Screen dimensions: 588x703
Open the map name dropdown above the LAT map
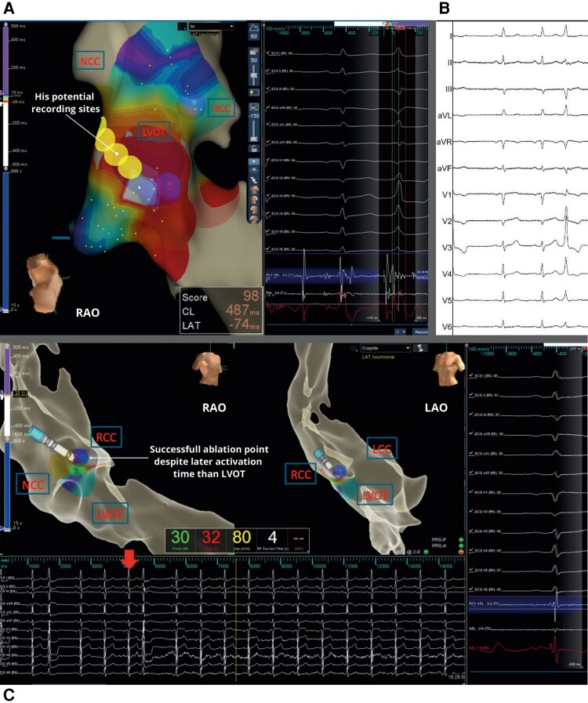[211, 27]
